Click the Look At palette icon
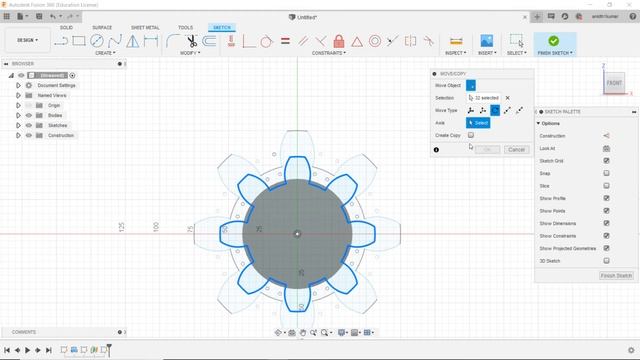This screenshot has width=640, height=360. 607,148
